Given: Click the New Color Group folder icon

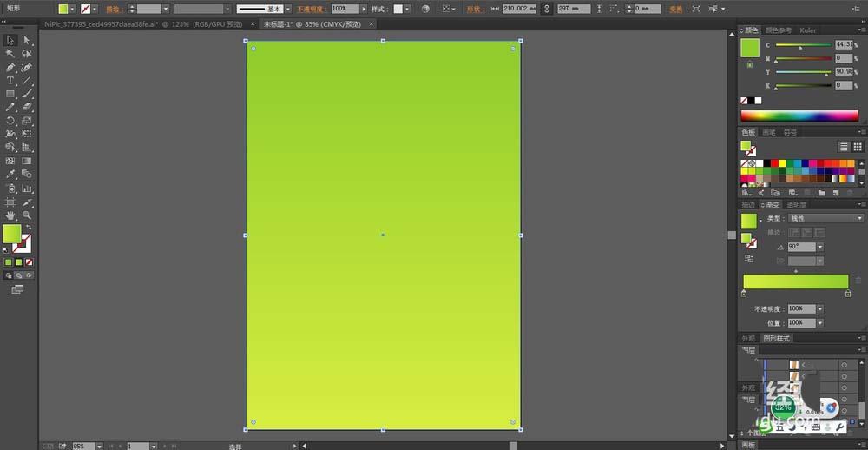Looking at the screenshot, I should click(x=821, y=193).
